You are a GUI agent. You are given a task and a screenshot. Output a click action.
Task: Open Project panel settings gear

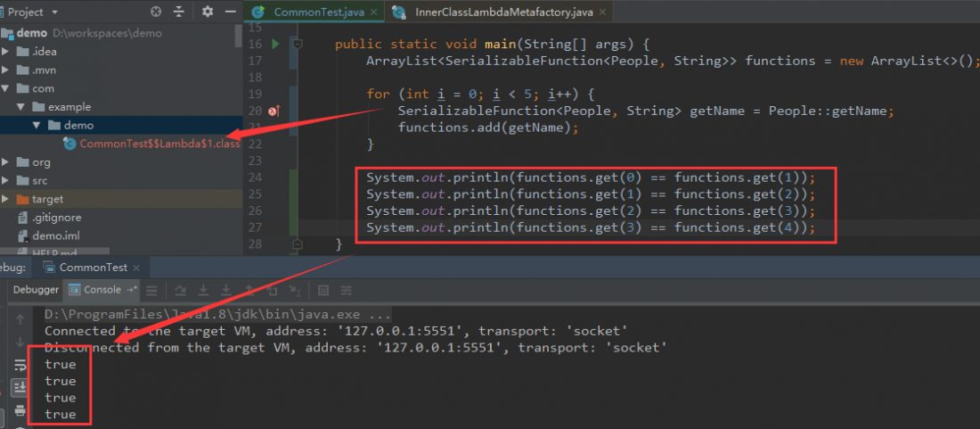click(x=208, y=12)
